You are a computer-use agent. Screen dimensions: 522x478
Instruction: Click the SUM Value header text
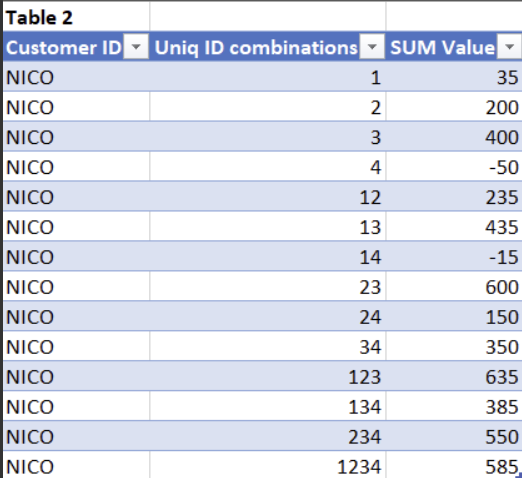click(x=442, y=47)
